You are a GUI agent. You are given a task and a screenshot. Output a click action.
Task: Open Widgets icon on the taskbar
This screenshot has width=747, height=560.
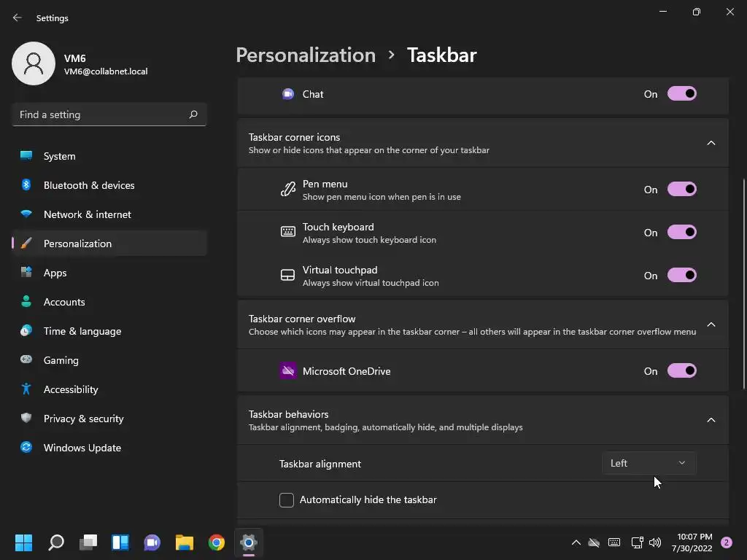tap(120, 542)
